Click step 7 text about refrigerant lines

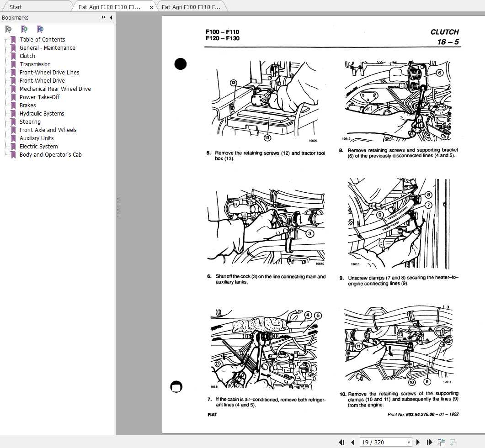click(266, 402)
